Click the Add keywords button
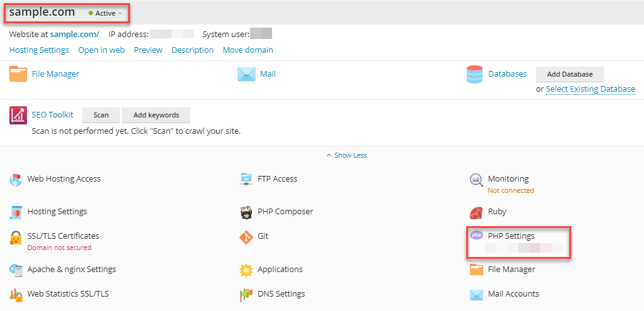 [156, 115]
